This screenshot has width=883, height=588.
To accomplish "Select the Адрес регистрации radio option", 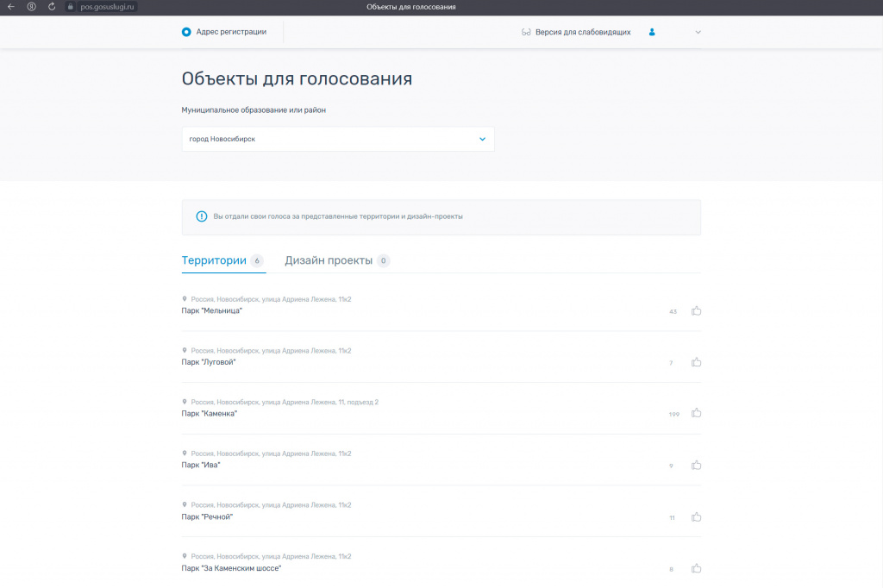I will tap(186, 32).
